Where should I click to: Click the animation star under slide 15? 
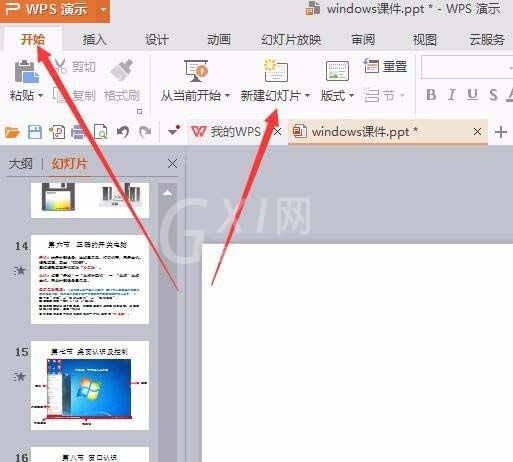20,377
